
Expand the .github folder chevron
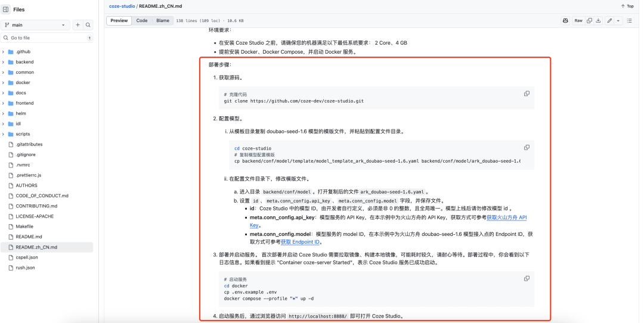pos(4,52)
